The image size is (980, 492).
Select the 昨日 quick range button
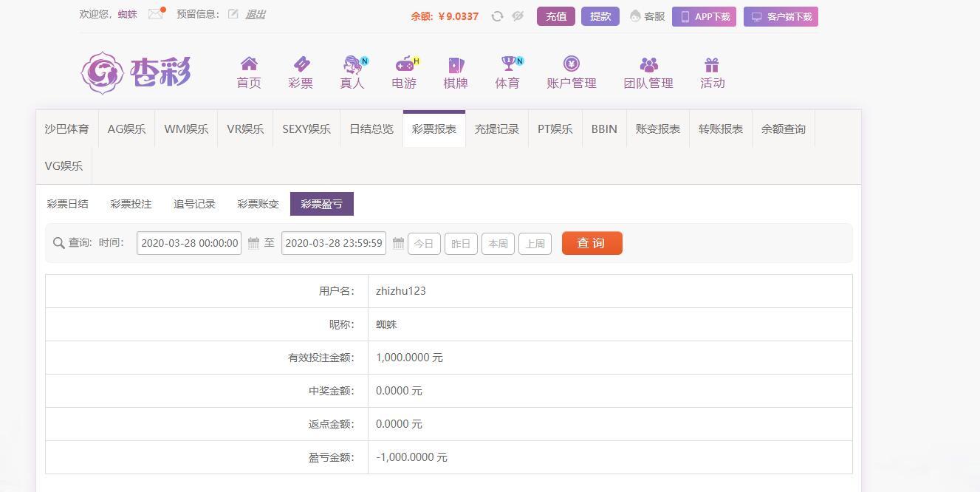pos(461,243)
